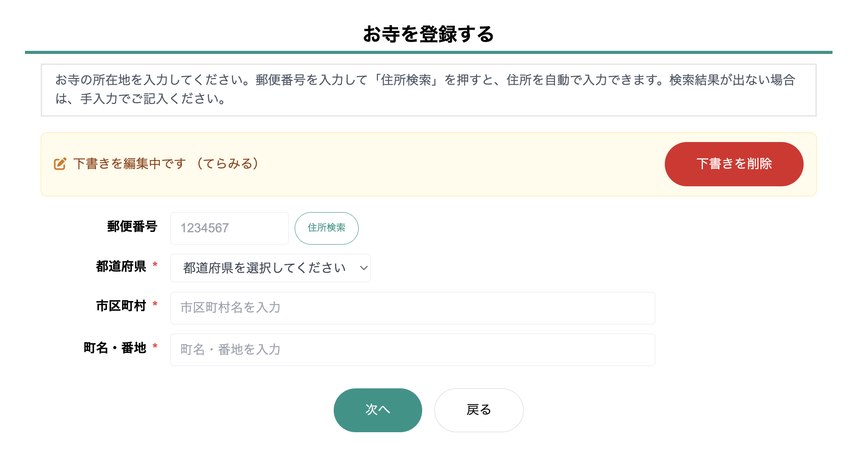The width and height of the screenshot is (868, 455).
Task: Click the お寺を登録する page heading
Action: pyautogui.click(x=429, y=34)
